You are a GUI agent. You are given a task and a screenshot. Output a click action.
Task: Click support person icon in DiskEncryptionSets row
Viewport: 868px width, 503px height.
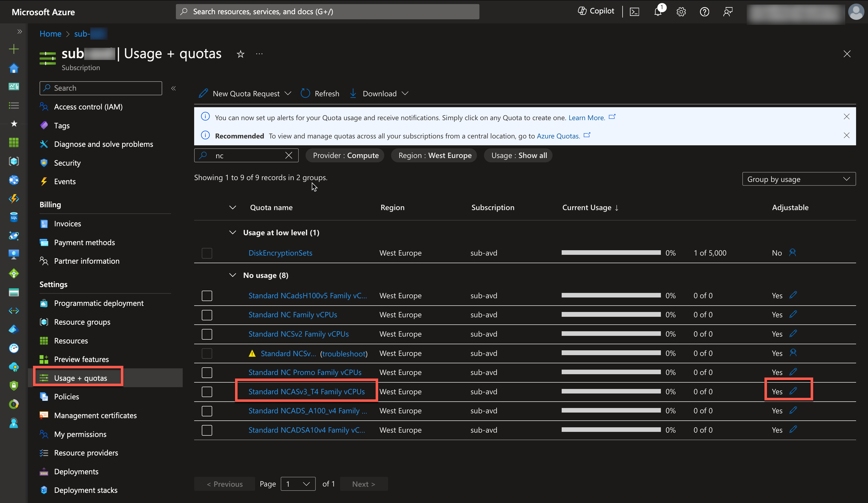(x=793, y=252)
